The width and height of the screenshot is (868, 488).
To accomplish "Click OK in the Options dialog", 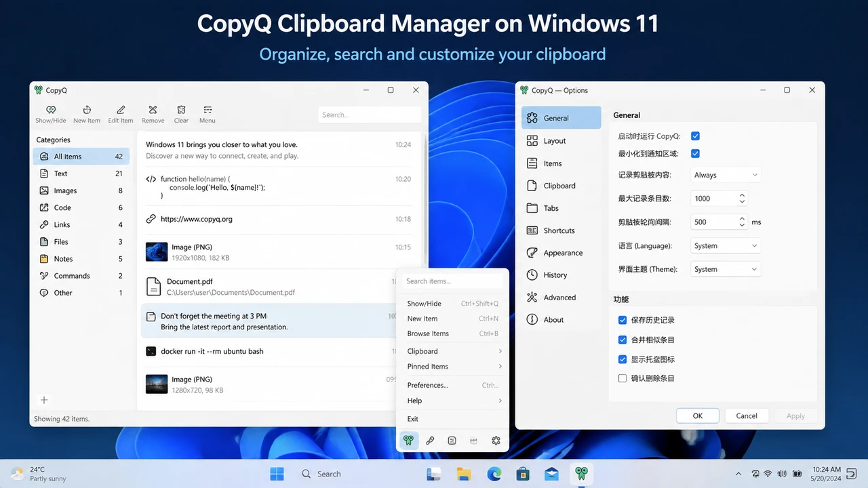I will click(x=698, y=416).
